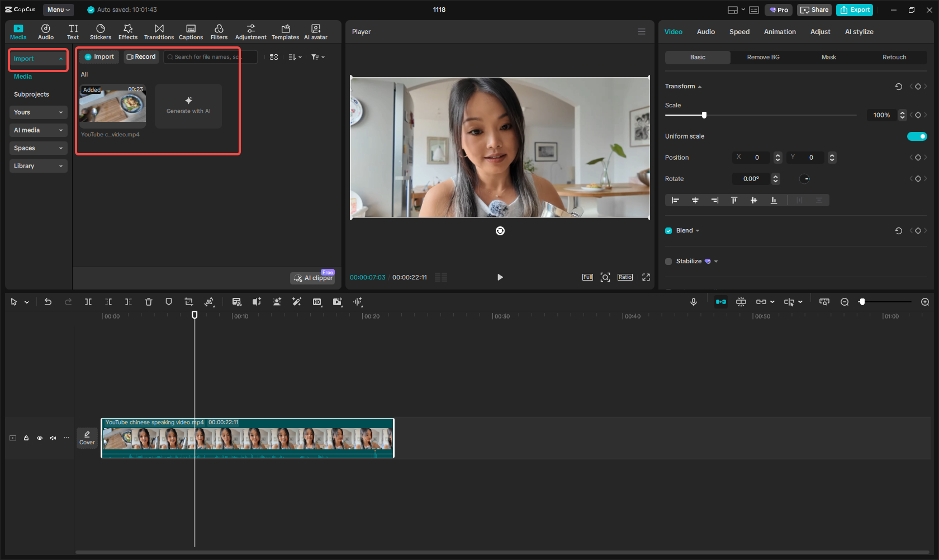Select the Split tool in the timeline toolbar
The height and width of the screenshot is (560, 939).
pyautogui.click(x=88, y=302)
